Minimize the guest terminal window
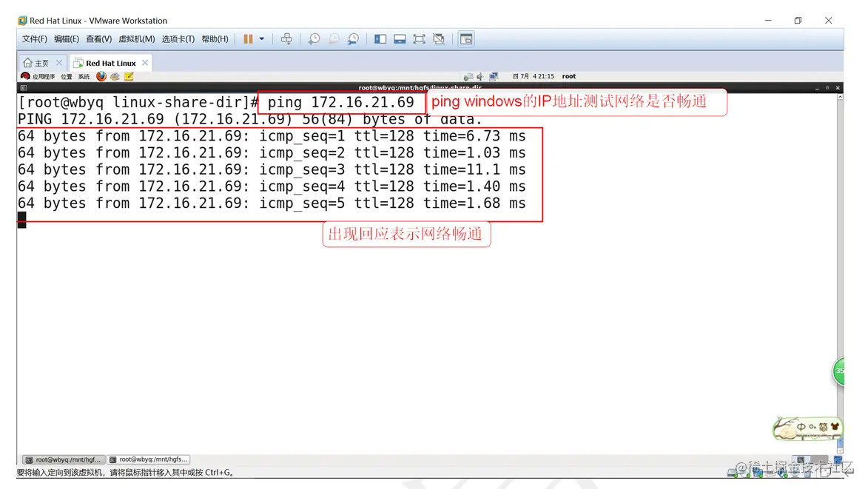The image size is (868, 489). coord(817,88)
